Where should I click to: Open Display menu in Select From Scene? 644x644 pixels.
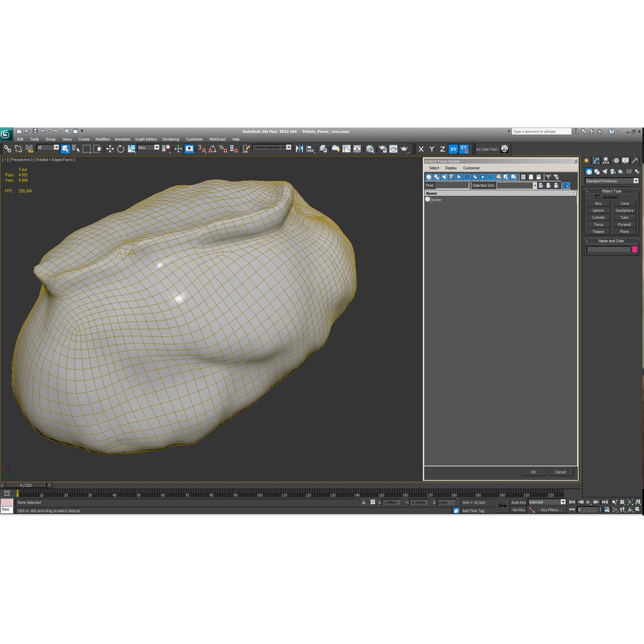click(451, 168)
